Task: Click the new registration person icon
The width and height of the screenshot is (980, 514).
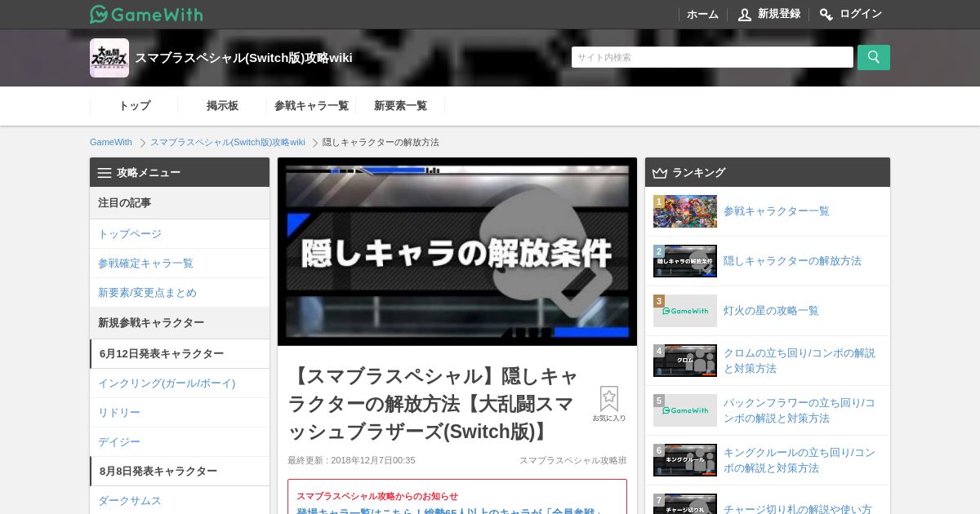Action: [x=744, y=15]
